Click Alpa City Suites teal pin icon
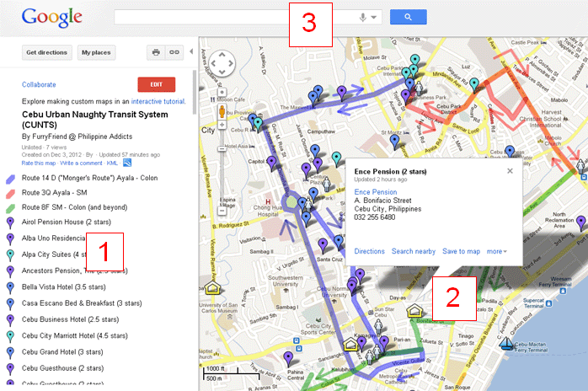This screenshot has height=391, width=588. point(10,255)
